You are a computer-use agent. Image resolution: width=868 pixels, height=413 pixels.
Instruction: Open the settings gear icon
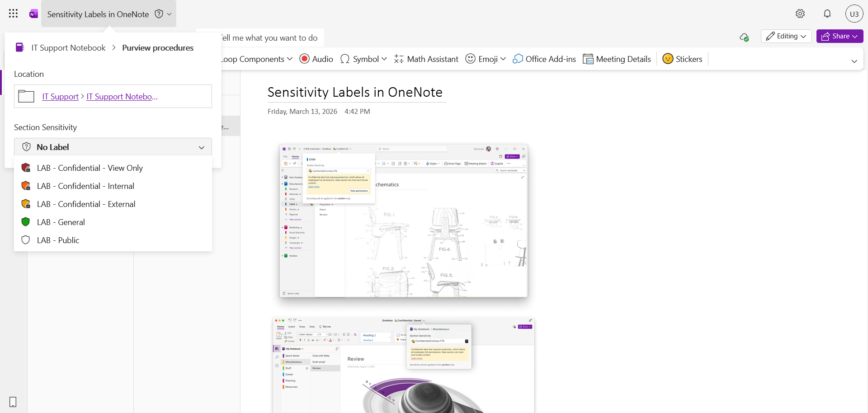pos(800,14)
